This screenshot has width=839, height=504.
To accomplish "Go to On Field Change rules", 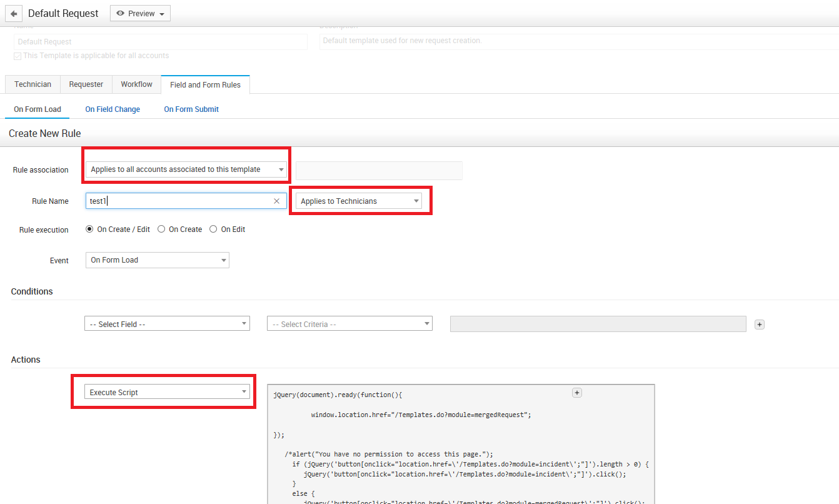I will 113,109.
